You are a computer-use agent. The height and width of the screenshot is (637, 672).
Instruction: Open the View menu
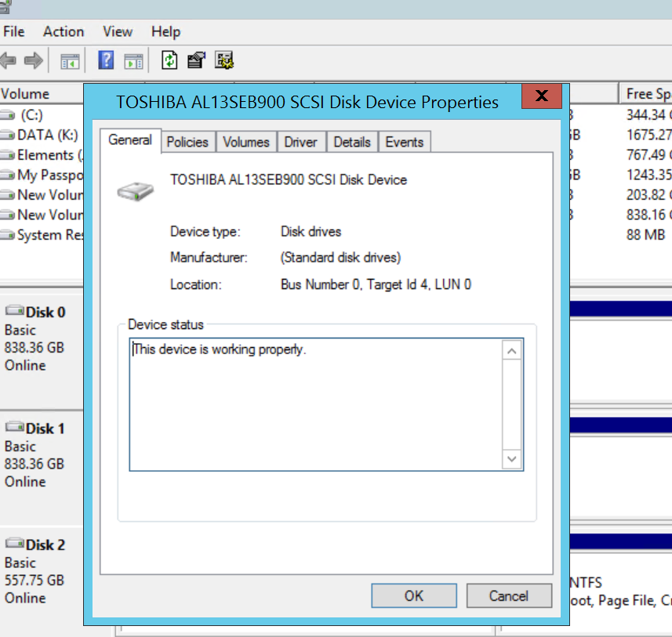coord(118,32)
